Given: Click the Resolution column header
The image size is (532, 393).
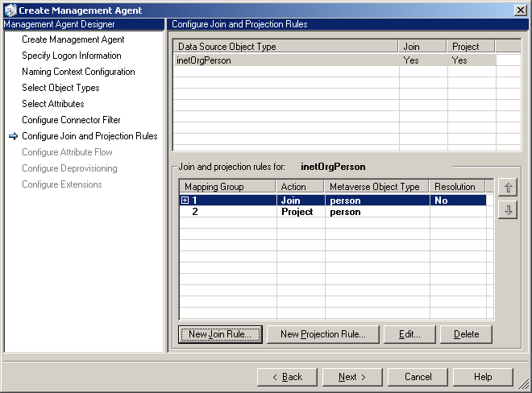Looking at the screenshot, I should pos(457,187).
